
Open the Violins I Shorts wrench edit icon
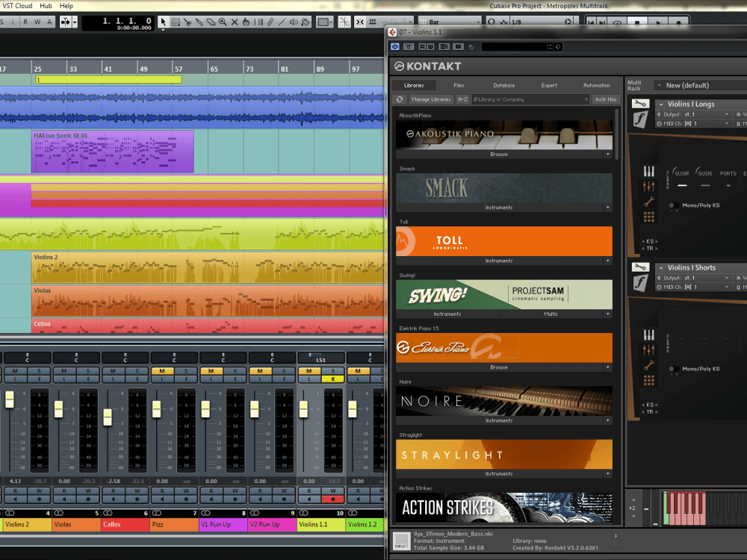pos(640,267)
